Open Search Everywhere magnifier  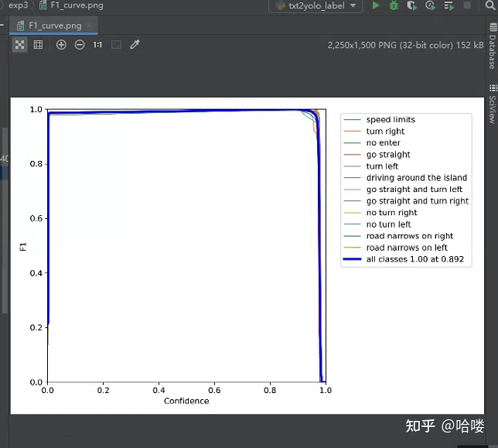(x=490, y=5)
